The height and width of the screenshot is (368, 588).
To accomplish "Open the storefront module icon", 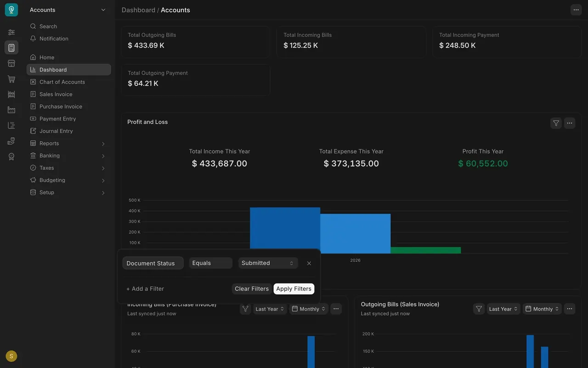I will pyautogui.click(x=11, y=63).
